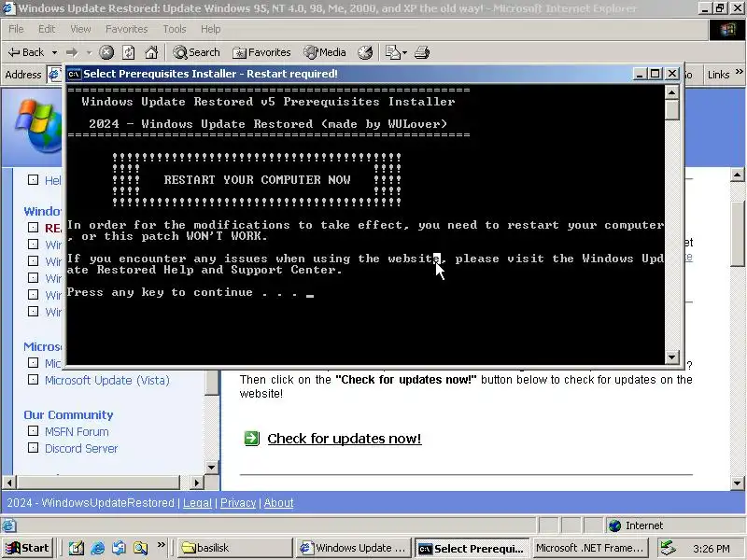This screenshot has width=747, height=560.
Task: Click the box beside the red RE item
Action: tap(33, 227)
